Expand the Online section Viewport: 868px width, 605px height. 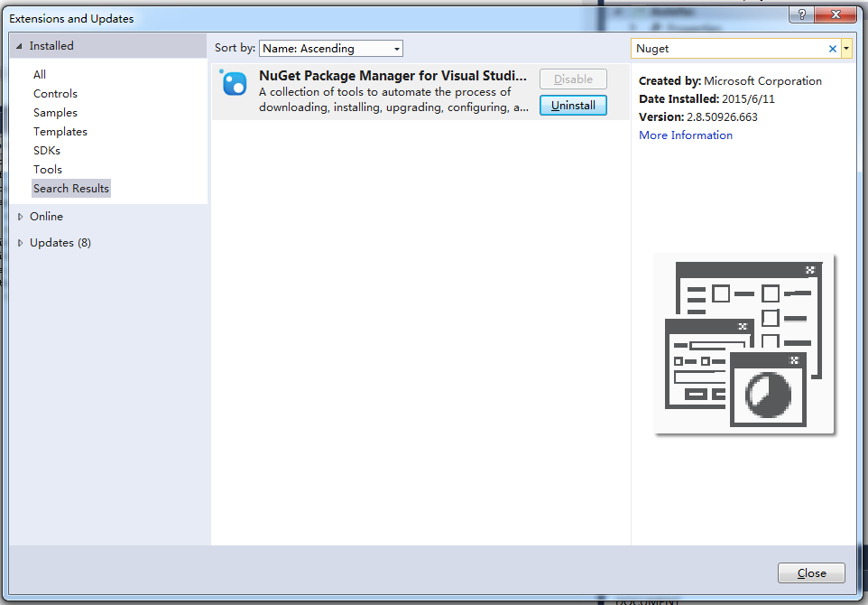[20, 217]
